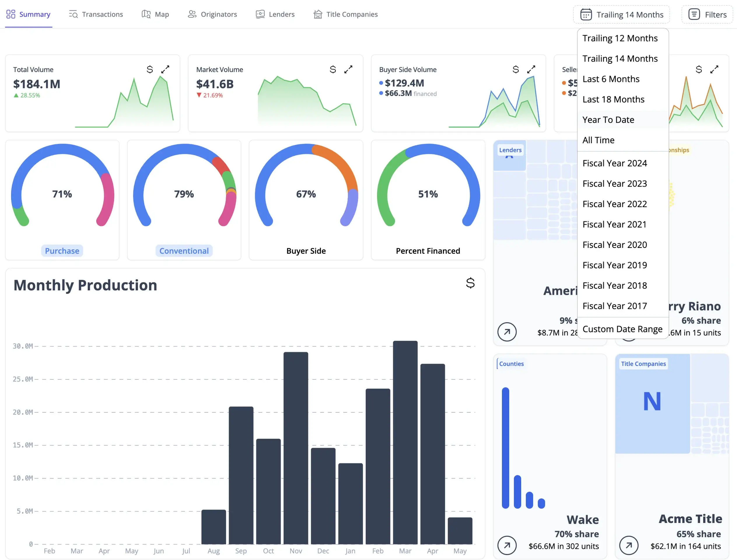Screen dimensions: 737x560
Task: Open the Filters panel
Action: click(707, 15)
